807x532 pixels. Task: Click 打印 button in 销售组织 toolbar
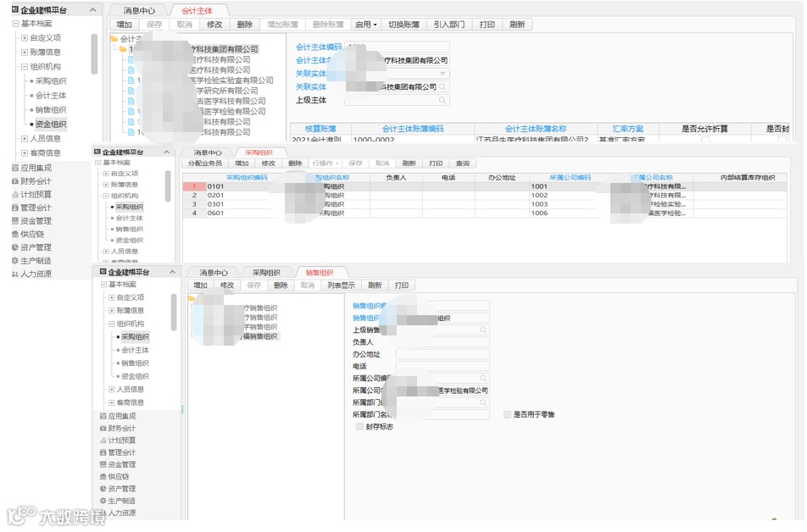coord(402,285)
